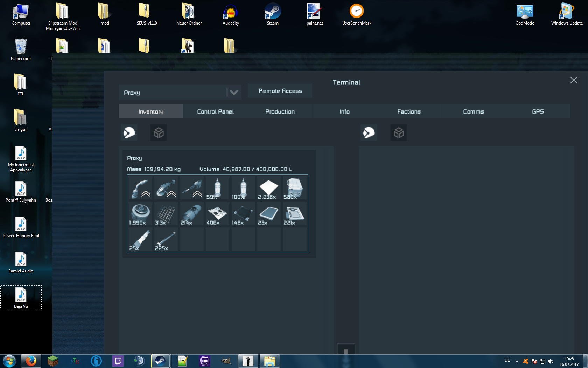This screenshot has height=368, width=588.
Task: Click an empty inventory slot beside 225x item
Action: tap(192, 239)
